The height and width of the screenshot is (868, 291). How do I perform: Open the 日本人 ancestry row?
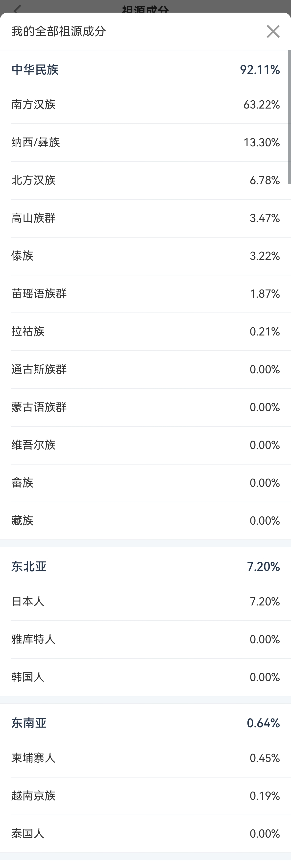pyautogui.click(x=145, y=601)
